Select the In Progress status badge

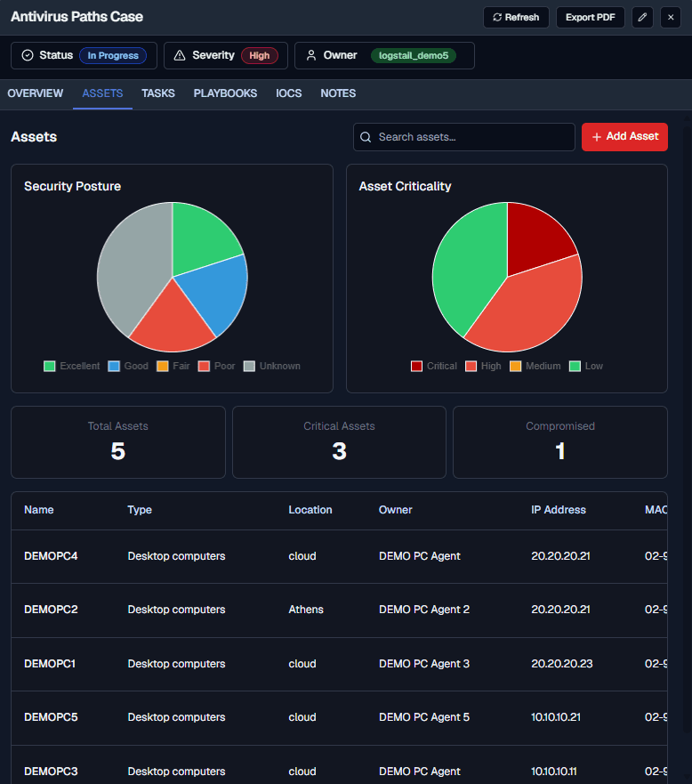(113, 55)
